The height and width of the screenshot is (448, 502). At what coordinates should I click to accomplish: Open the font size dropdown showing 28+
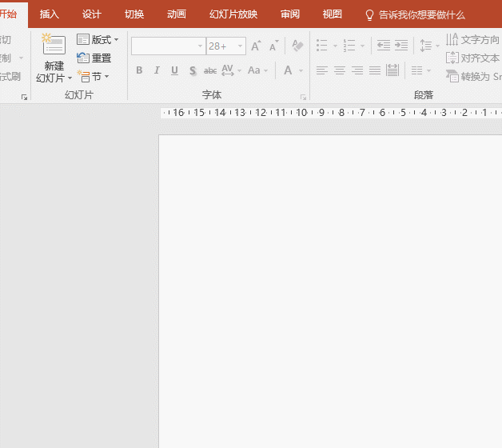click(x=240, y=46)
